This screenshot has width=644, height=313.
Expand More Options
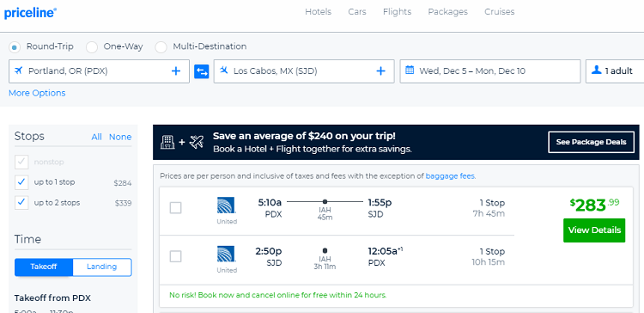point(37,94)
